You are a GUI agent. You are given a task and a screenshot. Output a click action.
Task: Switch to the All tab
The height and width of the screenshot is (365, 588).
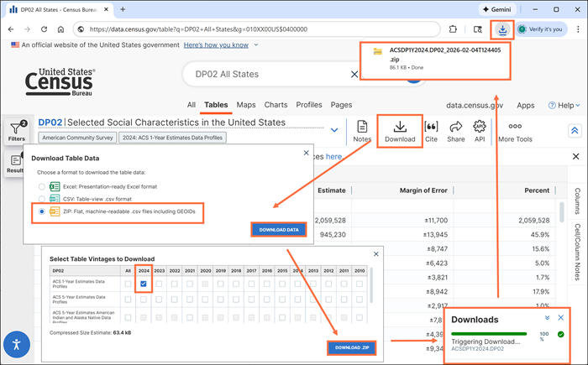(x=192, y=105)
